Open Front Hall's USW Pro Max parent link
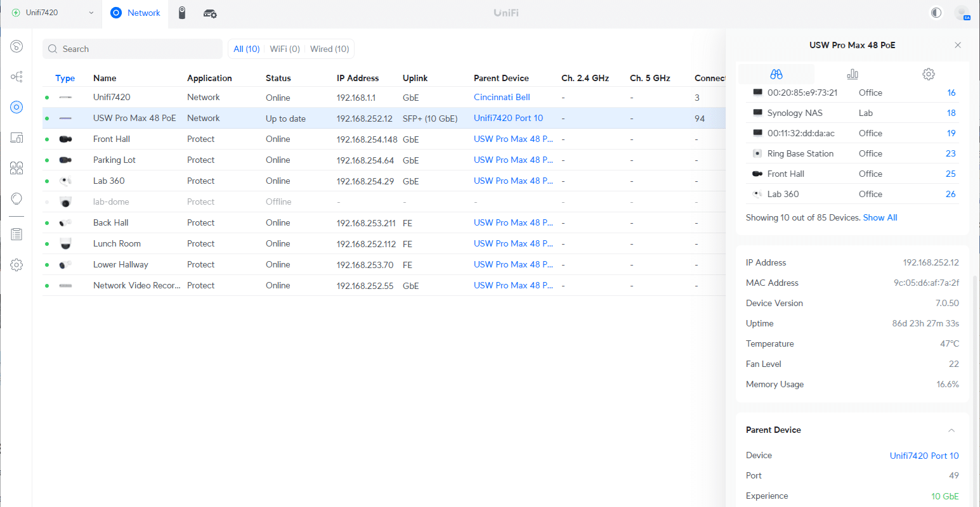The height and width of the screenshot is (507, 980). (x=513, y=139)
